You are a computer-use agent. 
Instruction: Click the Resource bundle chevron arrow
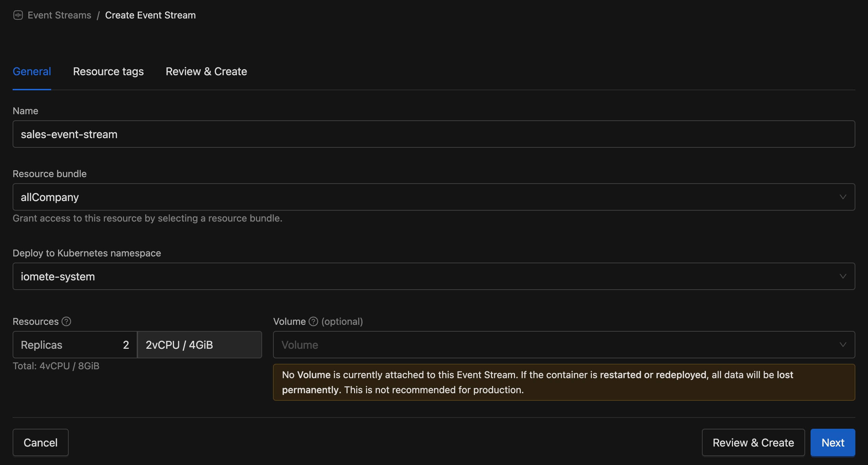click(x=843, y=197)
